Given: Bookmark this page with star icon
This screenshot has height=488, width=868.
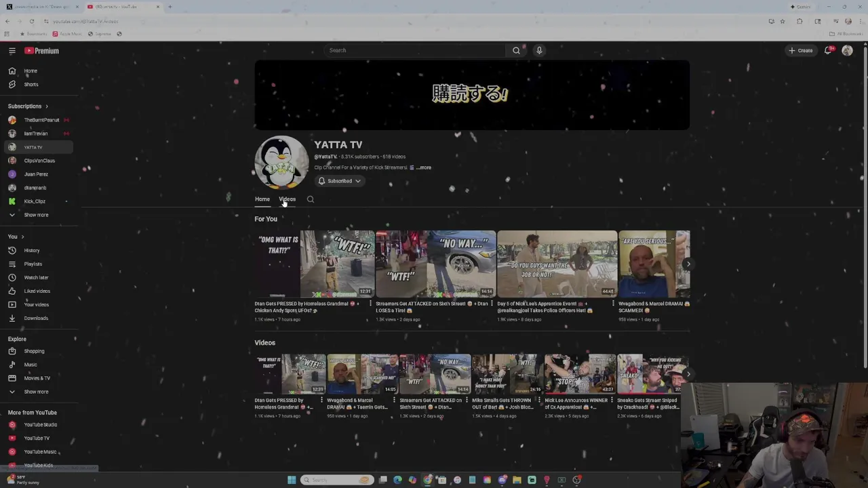Looking at the screenshot, I should pyautogui.click(x=783, y=21).
